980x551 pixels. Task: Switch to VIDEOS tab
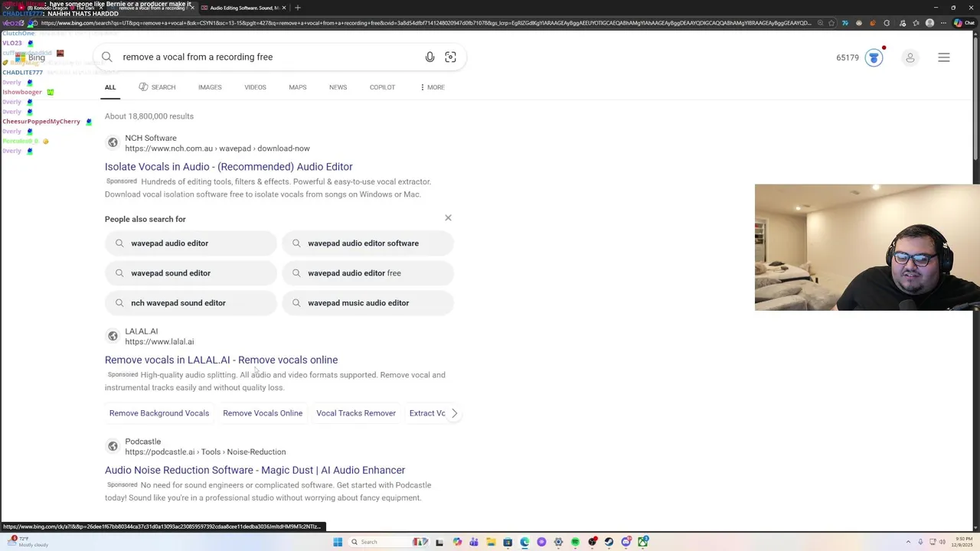pos(255,87)
